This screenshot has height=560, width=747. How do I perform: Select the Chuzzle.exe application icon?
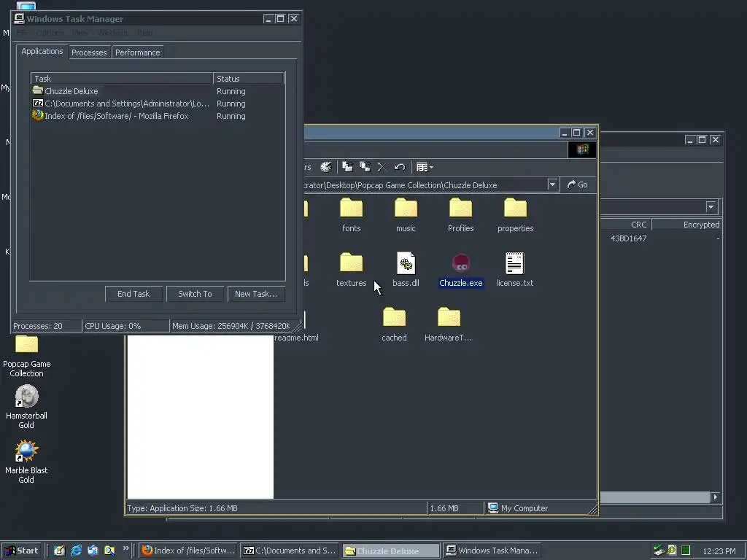[x=461, y=263]
